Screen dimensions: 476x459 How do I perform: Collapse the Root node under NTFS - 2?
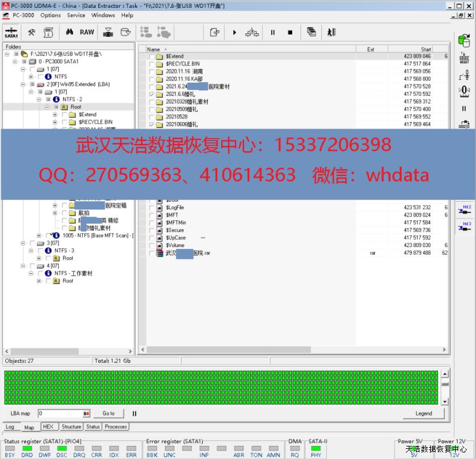[47, 107]
